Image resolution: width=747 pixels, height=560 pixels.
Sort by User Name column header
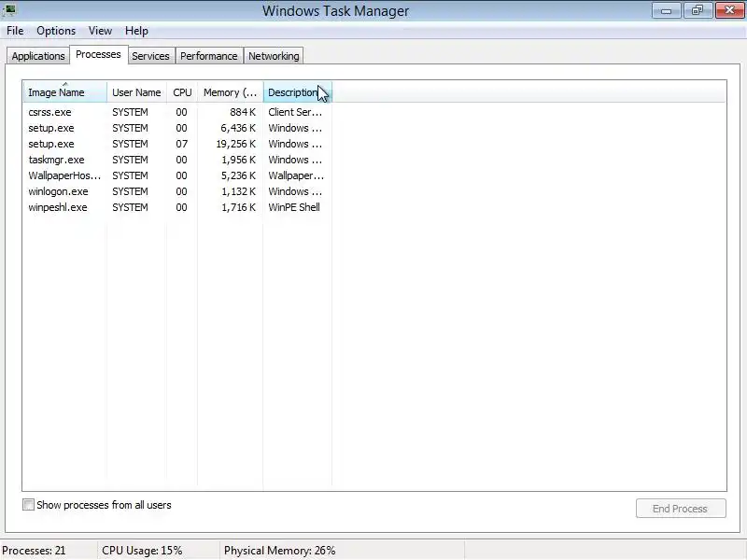pyautogui.click(x=136, y=92)
